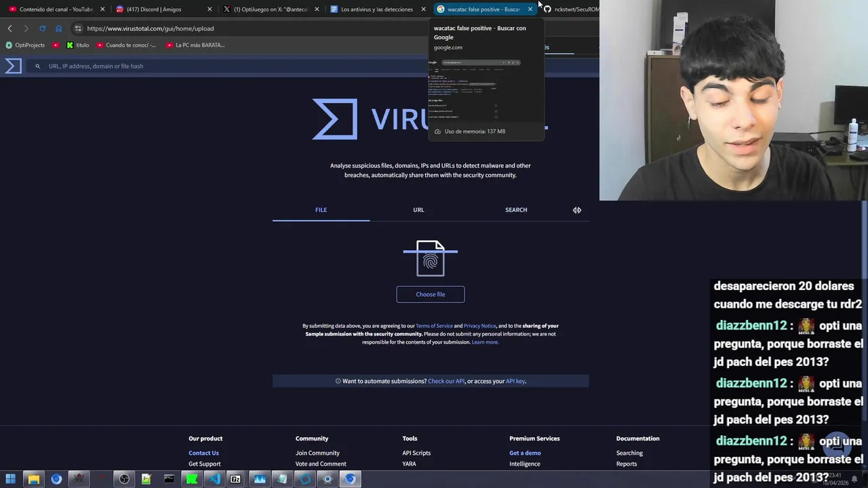Open Visual Studio Code from taskbar

point(214,479)
